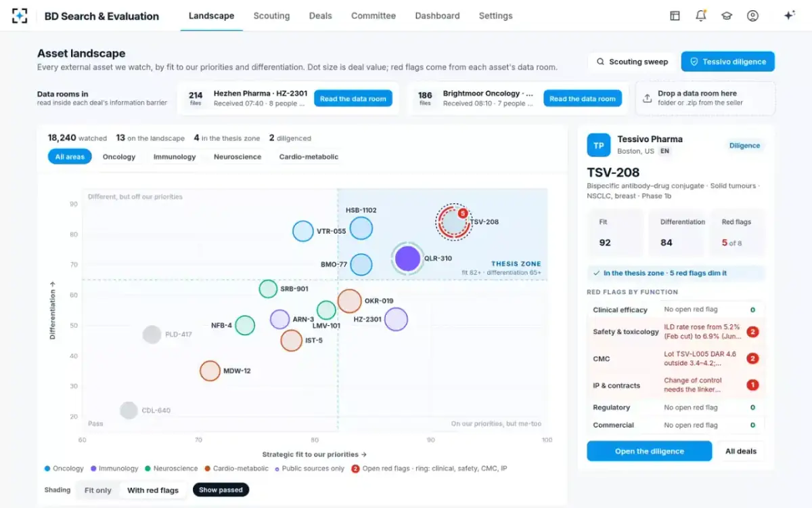Switch to the Landscape tab
812x508 pixels.
211,16
